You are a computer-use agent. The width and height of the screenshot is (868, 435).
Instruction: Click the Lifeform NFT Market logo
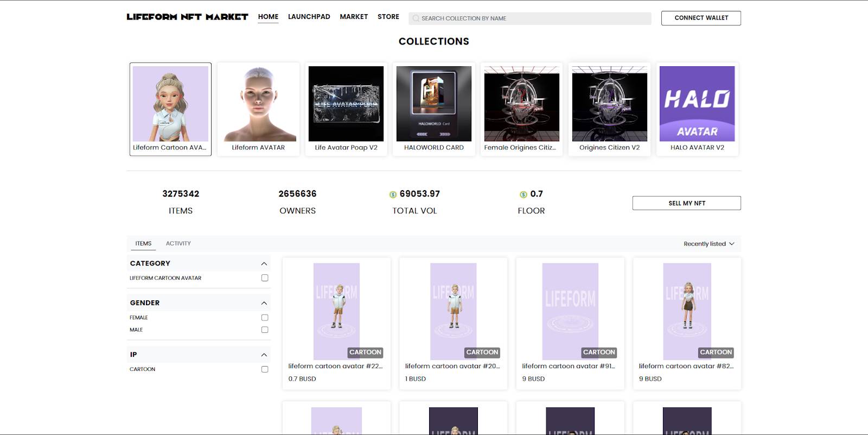click(187, 17)
